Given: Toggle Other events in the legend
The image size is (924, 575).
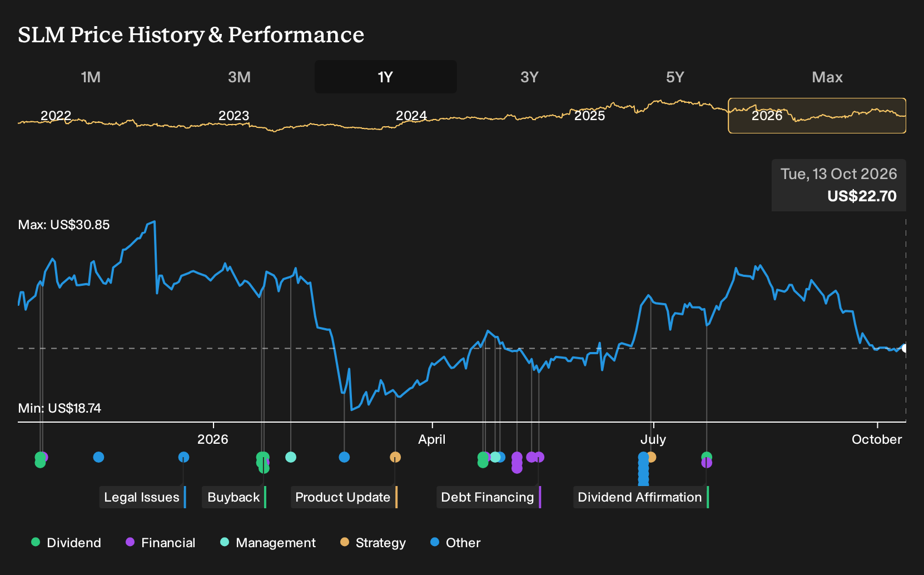Looking at the screenshot, I should pos(455,543).
